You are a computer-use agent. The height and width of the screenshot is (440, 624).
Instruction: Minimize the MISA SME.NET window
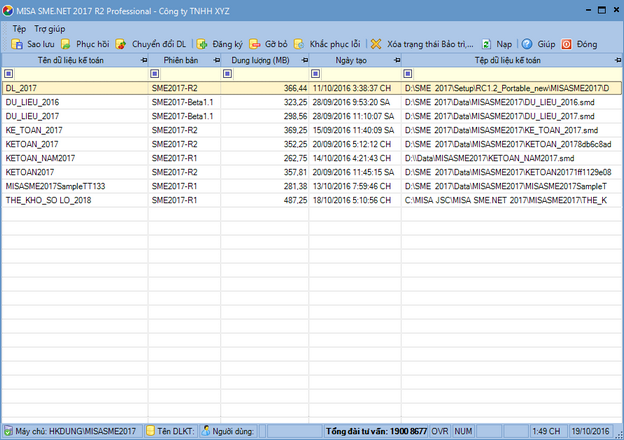[x=589, y=10]
